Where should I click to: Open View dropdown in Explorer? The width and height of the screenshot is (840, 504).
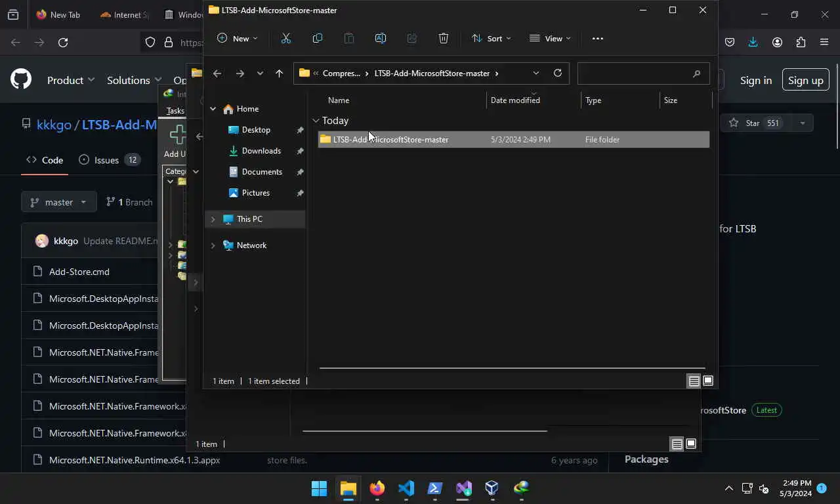[550, 39]
